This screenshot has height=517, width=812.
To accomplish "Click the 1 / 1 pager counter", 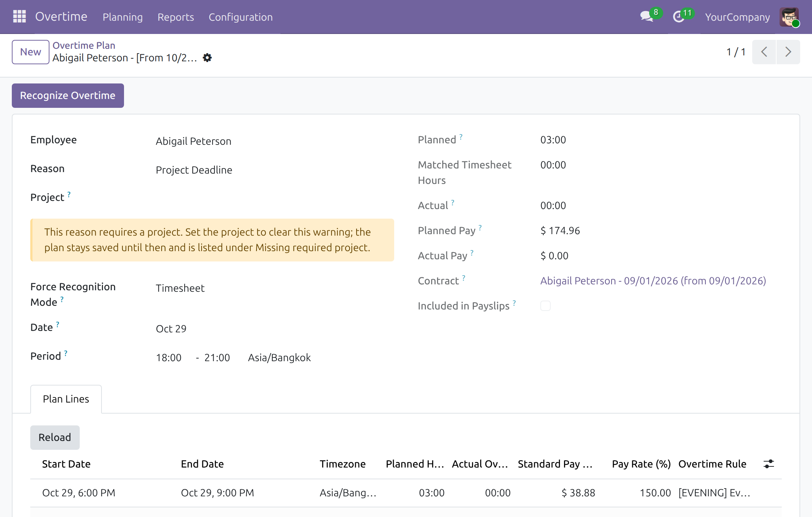I will click(x=736, y=52).
